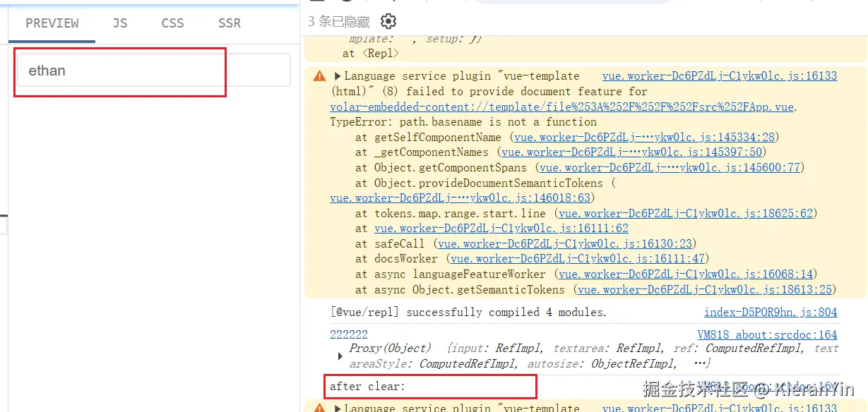Viewport: 868px width, 412px height.
Task: Open getSelfComponentName source link 145334:28
Action: [x=645, y=138]
